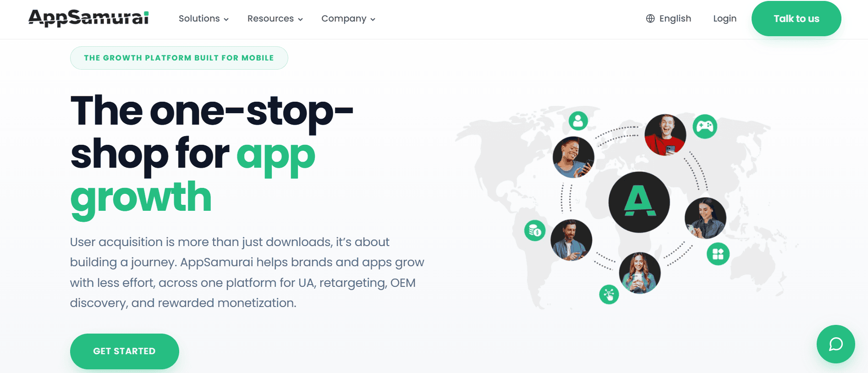Click the Get Started button
The width and height of the screenshot is (868, 373).
pyautogui.click(x=124, y=351)
